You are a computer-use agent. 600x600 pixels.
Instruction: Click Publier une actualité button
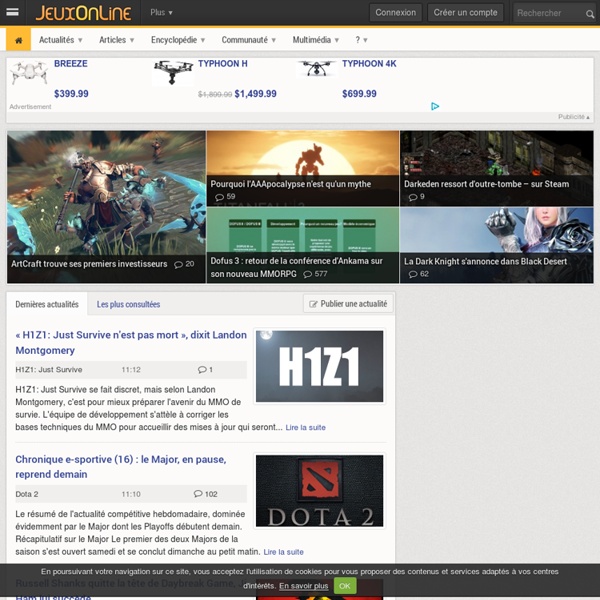tap(348, 304)
